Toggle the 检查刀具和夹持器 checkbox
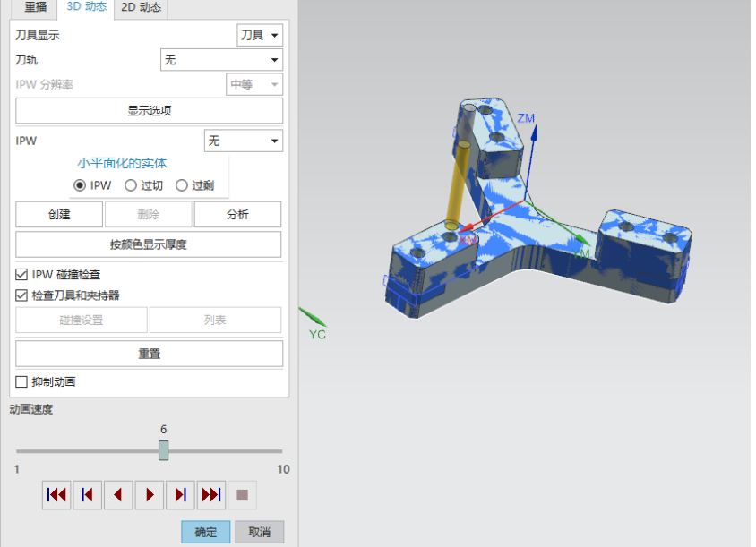This screenshot has width=756, height=547. coord(21,295)
